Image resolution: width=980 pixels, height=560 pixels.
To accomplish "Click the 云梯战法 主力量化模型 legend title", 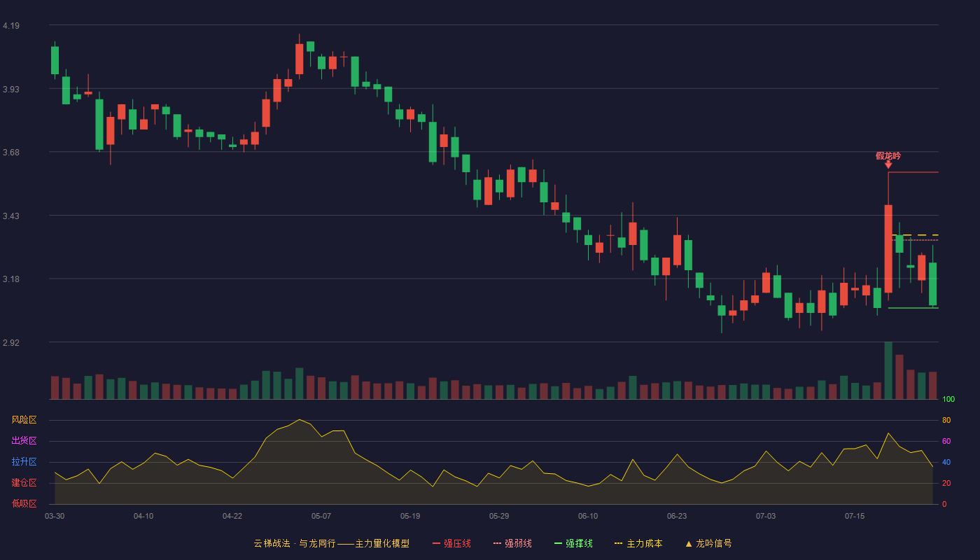I will [332, 543].
